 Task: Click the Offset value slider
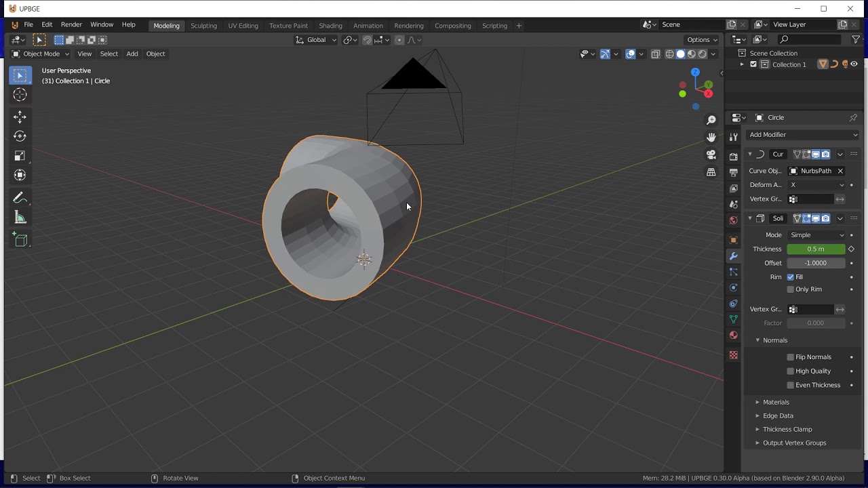pos(816,263)
